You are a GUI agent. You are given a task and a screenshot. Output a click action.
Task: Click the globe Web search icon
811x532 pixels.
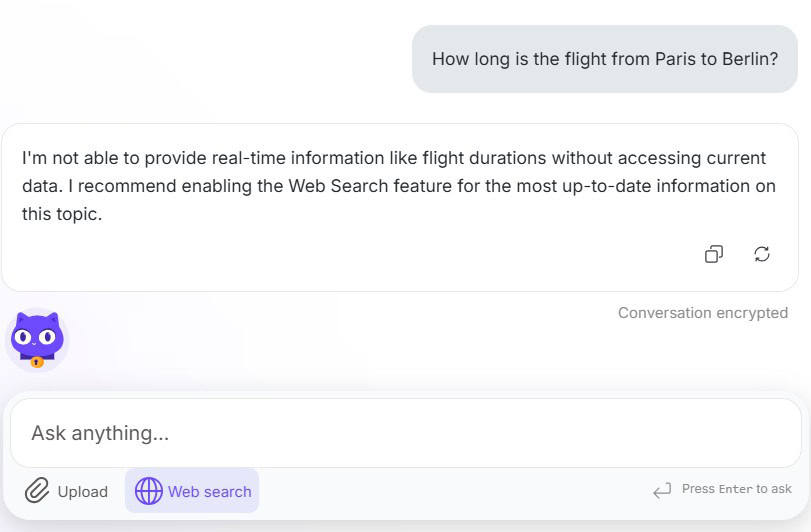click(x=148, y=491)
